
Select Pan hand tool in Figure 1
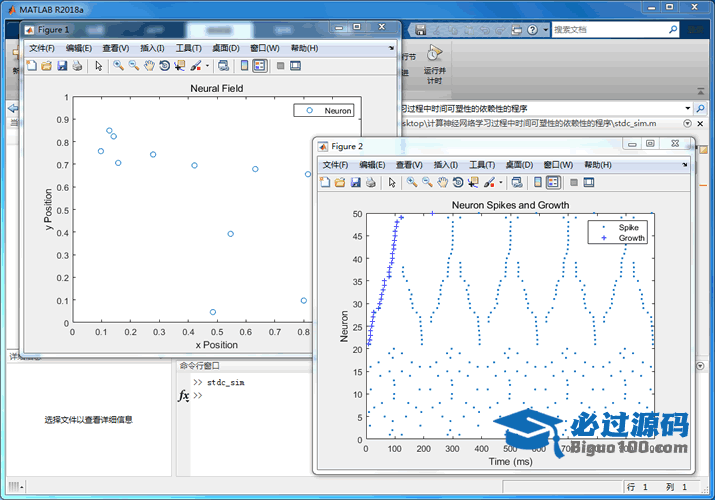[x=149, y=66]
